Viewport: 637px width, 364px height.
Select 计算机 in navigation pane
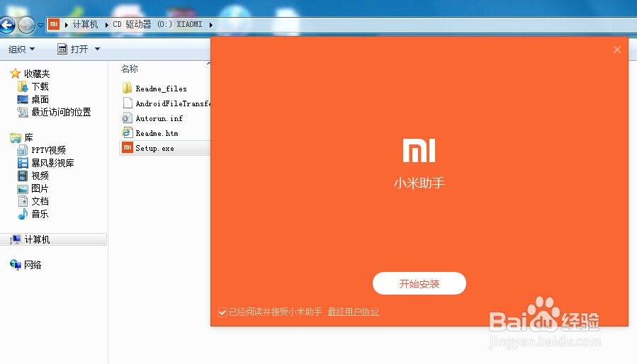(38, 239)
